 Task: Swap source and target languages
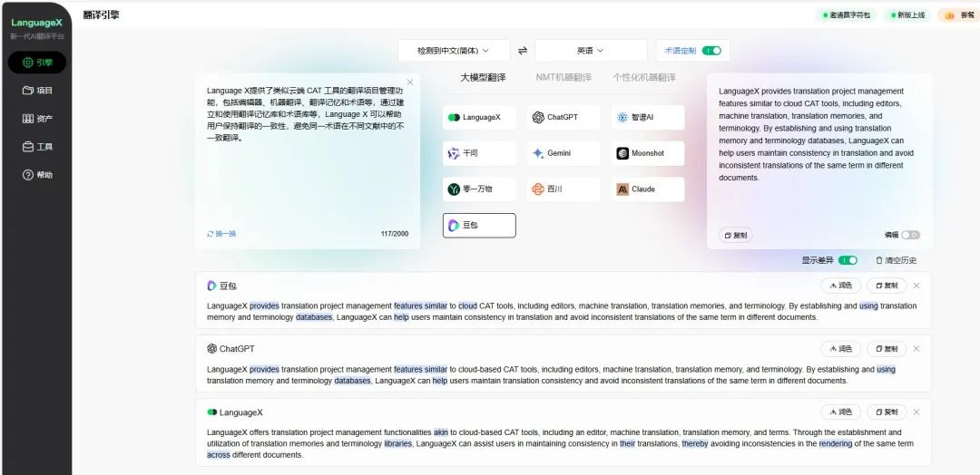click(522, 51)
